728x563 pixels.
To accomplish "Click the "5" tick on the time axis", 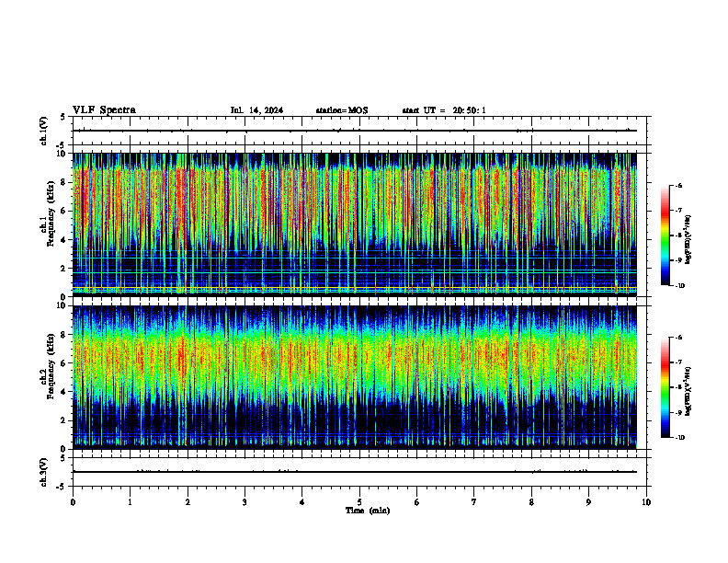I will coord(359,502).
